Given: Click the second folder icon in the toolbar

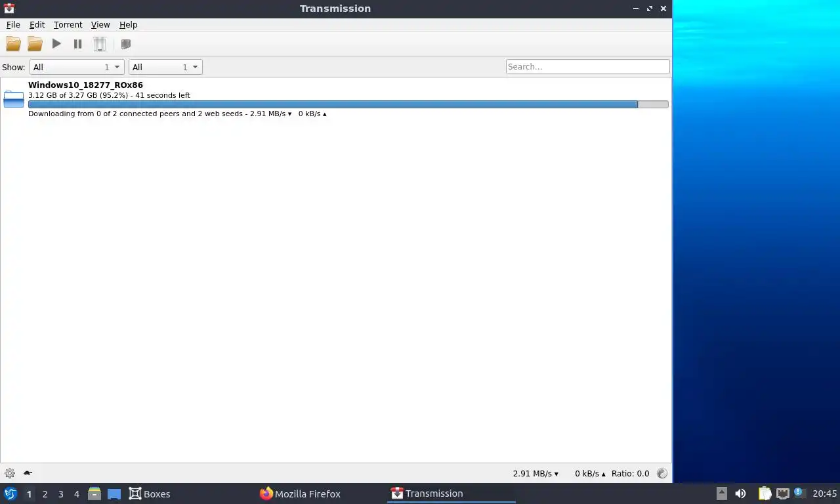Looking at the screenshot, I should pyautogui.click(x=35, y=44).
